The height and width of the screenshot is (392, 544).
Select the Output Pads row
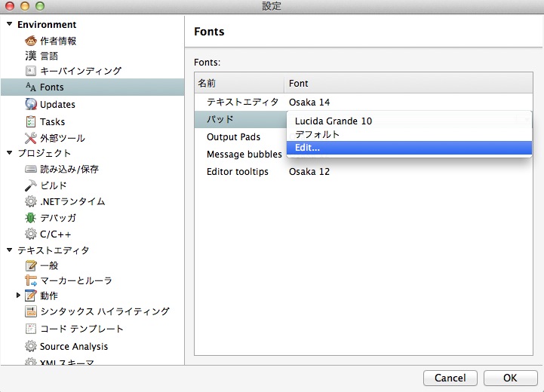click(240, 137)
